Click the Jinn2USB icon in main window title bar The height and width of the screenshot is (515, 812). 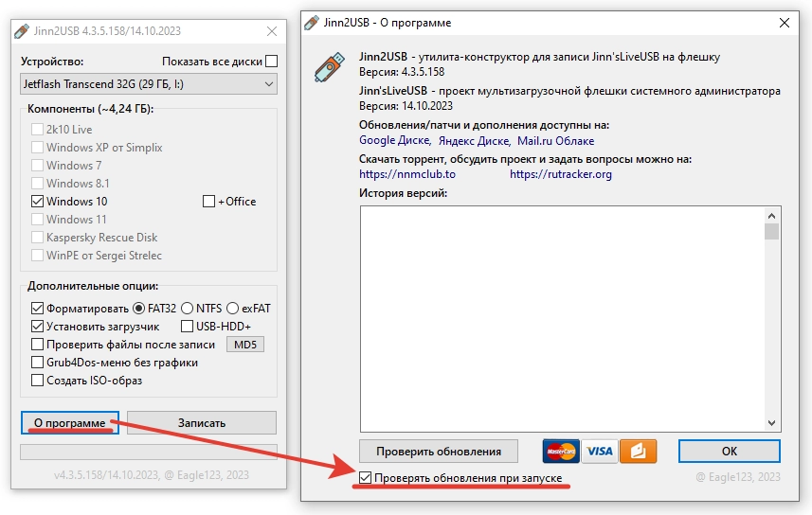tap(22, 31)
